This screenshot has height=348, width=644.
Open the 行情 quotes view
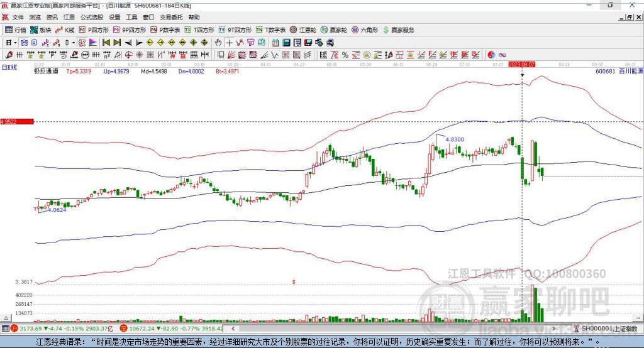(x=16, y=30)
